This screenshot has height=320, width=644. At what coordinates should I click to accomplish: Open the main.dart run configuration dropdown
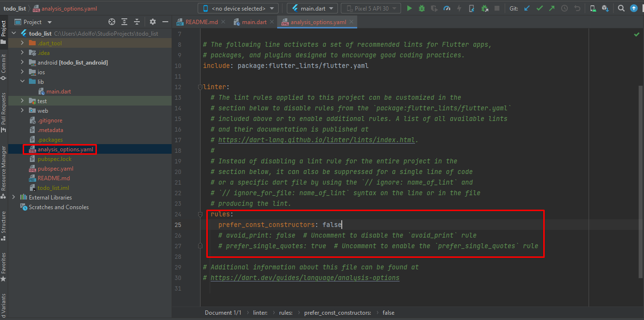(x=311, y=8)
